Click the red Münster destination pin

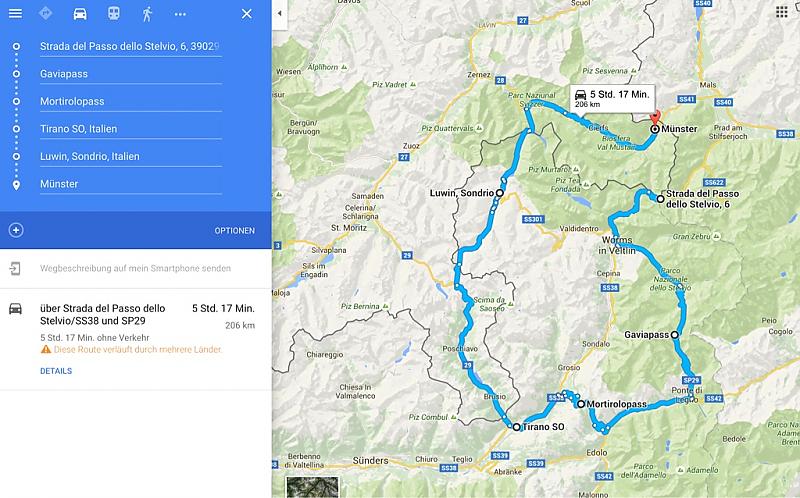click(655, 117)
